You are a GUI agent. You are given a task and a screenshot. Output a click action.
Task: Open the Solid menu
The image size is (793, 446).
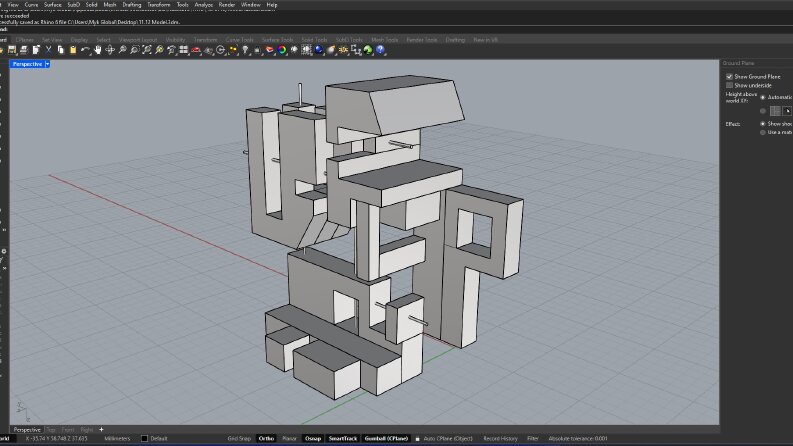click(92, 5)
